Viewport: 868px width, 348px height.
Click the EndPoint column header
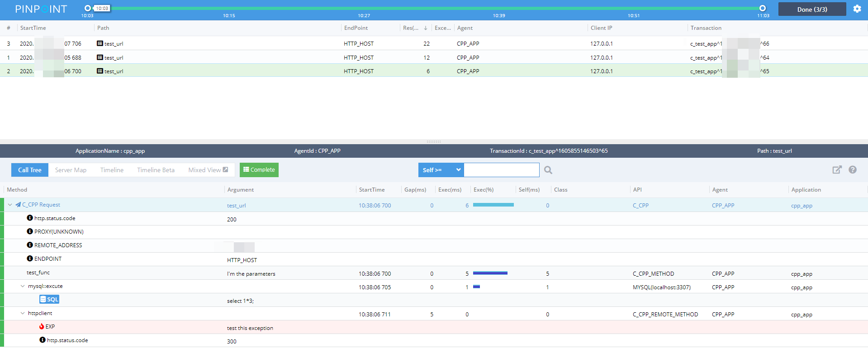(356, 28)
